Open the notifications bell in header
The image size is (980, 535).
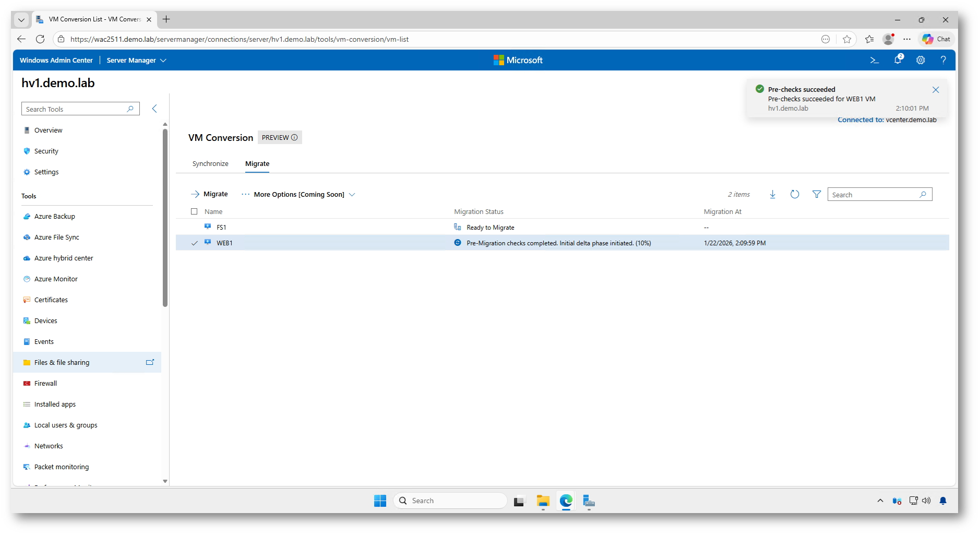pyautogui.click(x=898, y=60)
